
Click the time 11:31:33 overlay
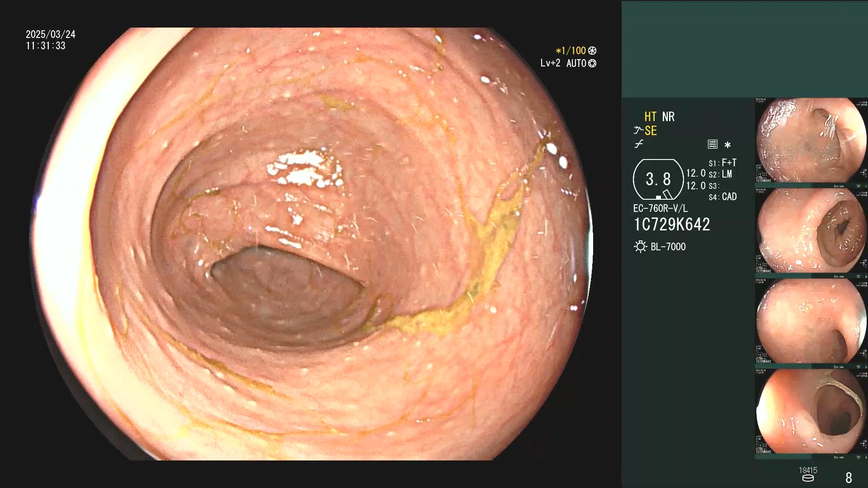[46, 46]
